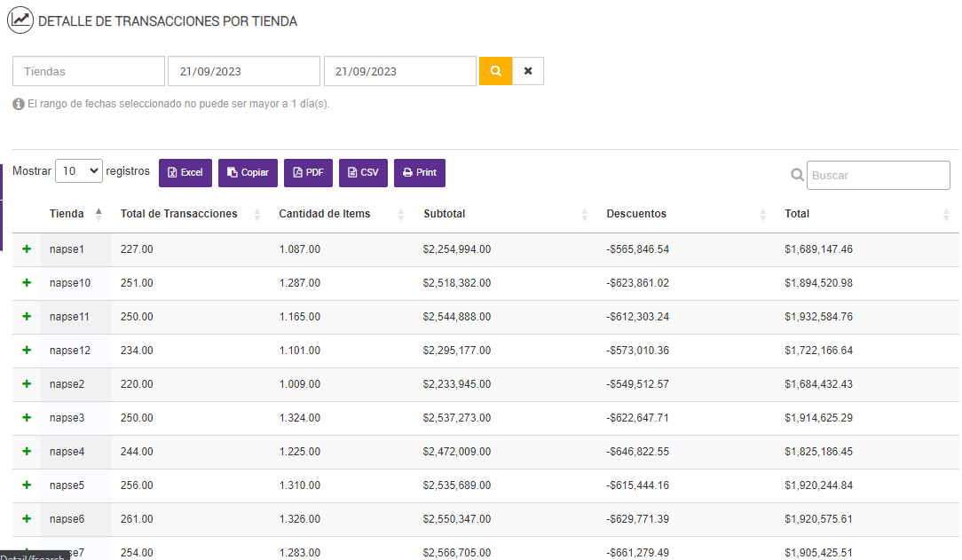Sort the Subtotal column

click(x=445, y=214)
